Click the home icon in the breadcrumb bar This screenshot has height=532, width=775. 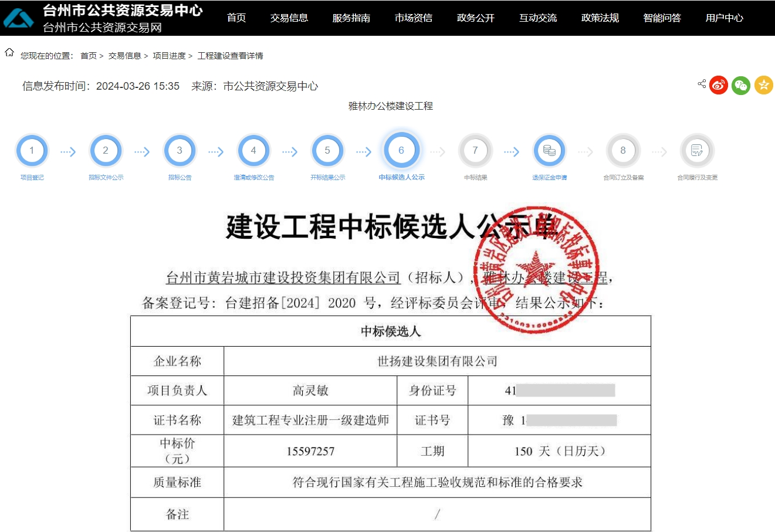click(x=8, y=53)
